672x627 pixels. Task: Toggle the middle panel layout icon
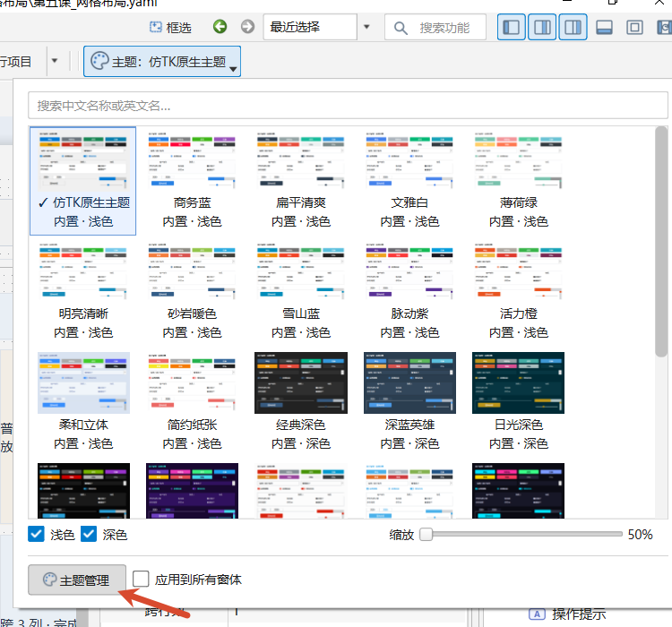(542, 28)
